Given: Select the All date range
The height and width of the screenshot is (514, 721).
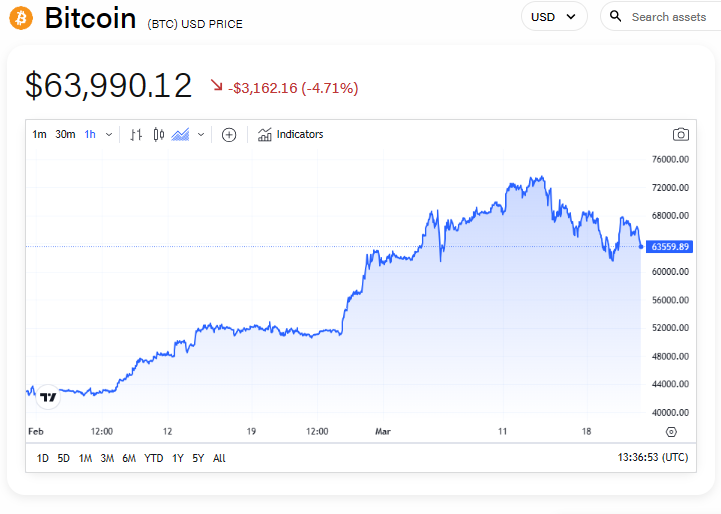Looking at the screenshot, I should click(x=219, y=458).
